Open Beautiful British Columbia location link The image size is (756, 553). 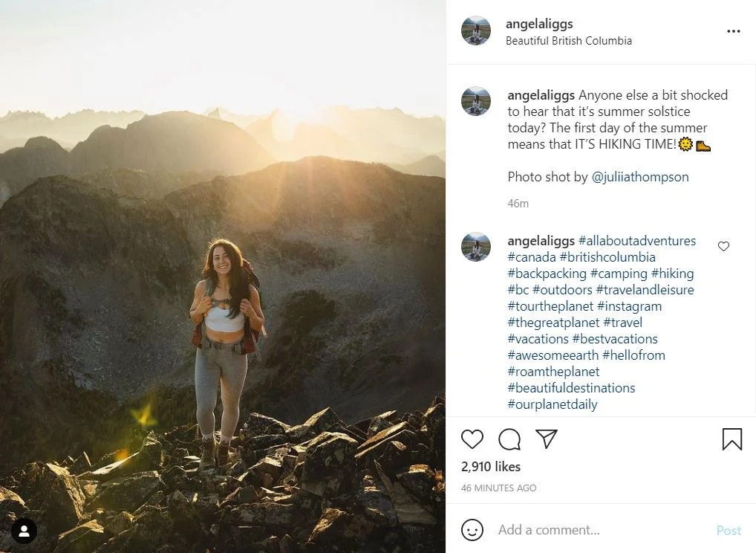pos(569,41)
